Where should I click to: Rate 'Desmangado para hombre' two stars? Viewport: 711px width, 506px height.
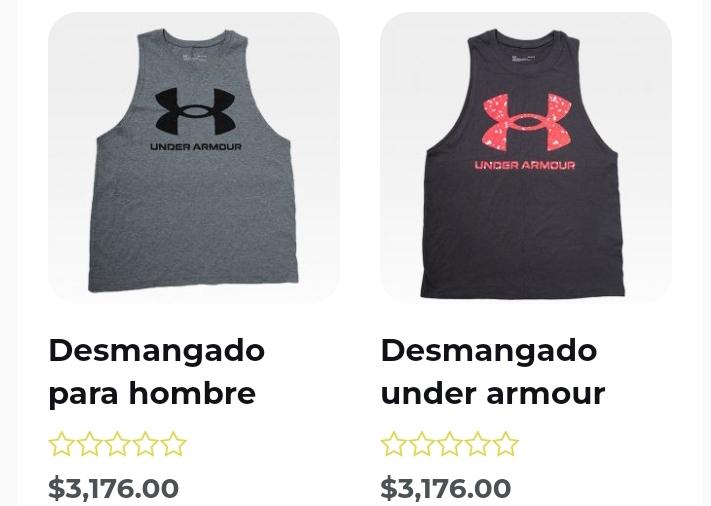(x=89, y=444)
